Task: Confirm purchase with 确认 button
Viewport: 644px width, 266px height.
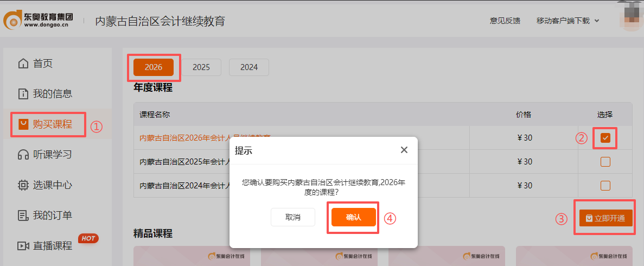Action: 354,217
